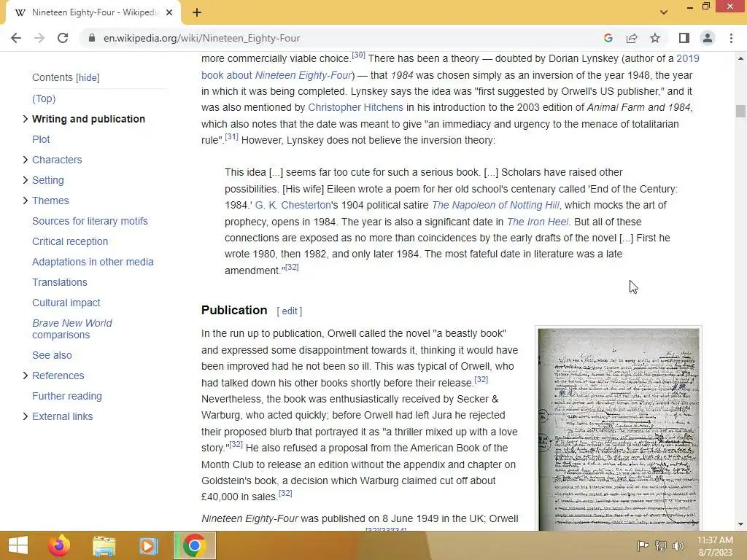Jump to (Top) of the article
747x560 pixels.
pyautogui.click(x=44, y=98)
